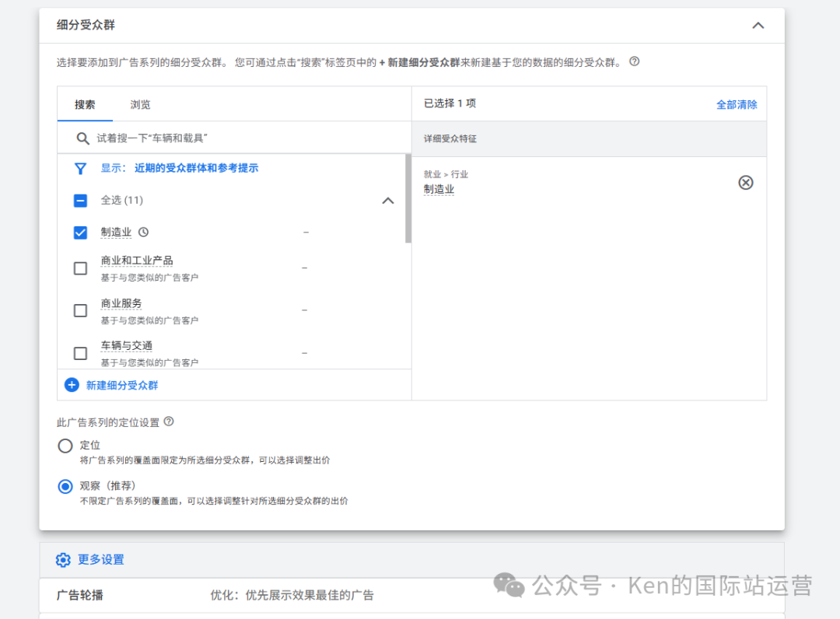Check the 车辆与交通 checkbox
Image resolution: width=840 pixels, height=619 pixels.
click(x=80, y=353)
